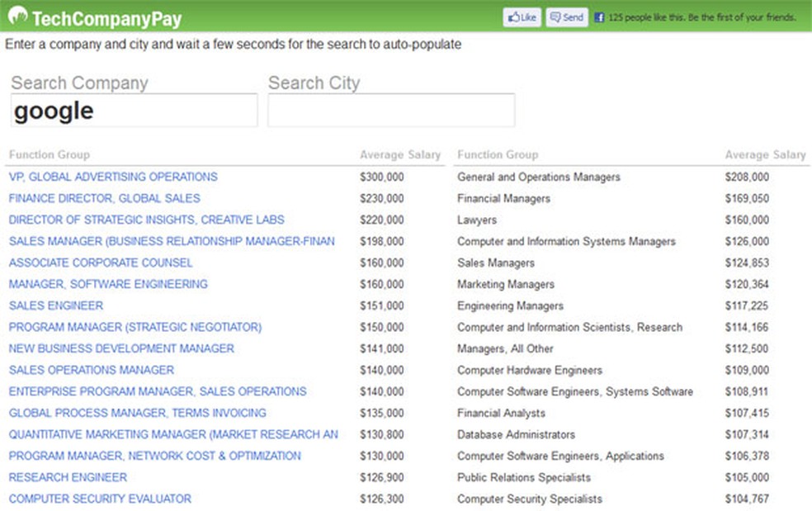Click the TechCompanyPay logo icon
The width and height of the screenshot is (812, 511).
point(17,17)
